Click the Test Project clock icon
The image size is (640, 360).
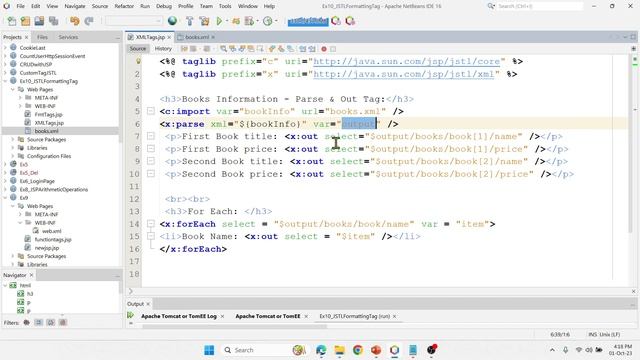268,21
